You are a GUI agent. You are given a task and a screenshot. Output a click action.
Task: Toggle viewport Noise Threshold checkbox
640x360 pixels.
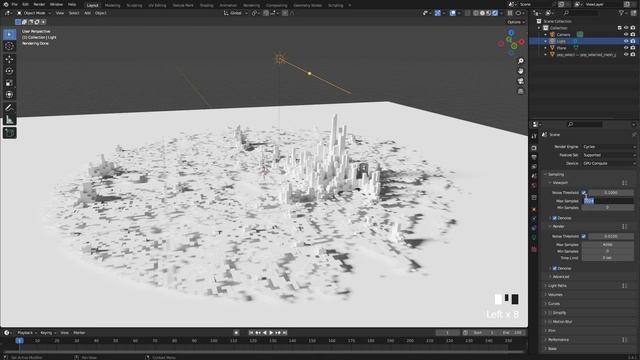tap(584, 192)
